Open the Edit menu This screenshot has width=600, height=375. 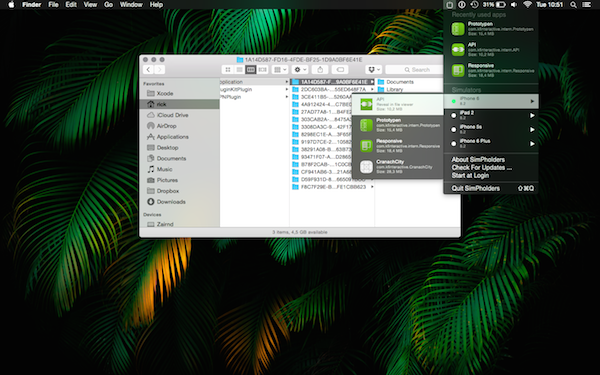pos(71,5)
